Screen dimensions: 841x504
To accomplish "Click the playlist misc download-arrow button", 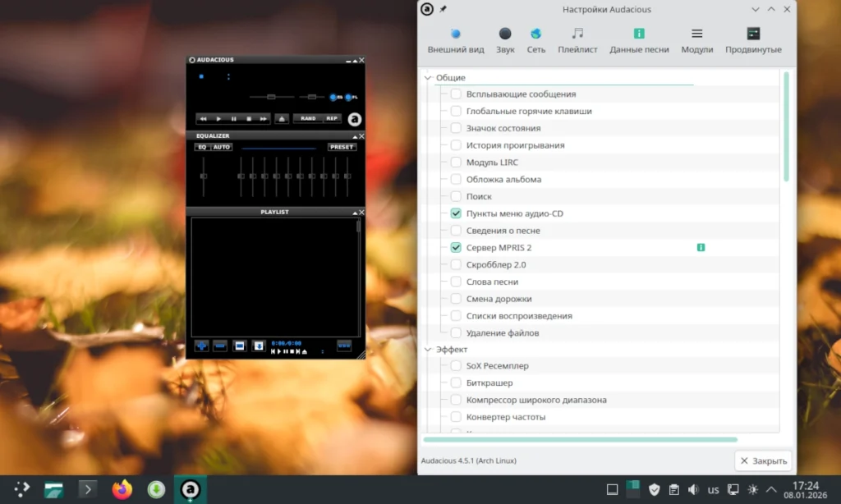I will pos(259,346).
